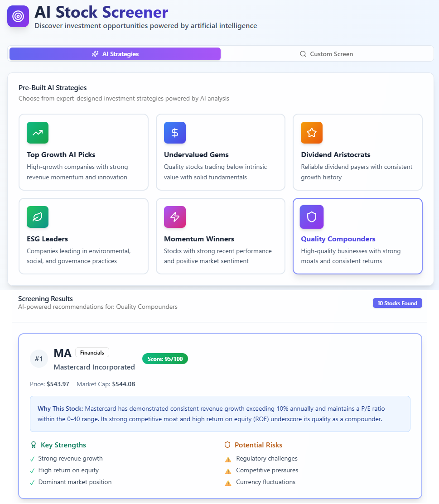Select the Quality Compounders strategy title

[338, 239]
